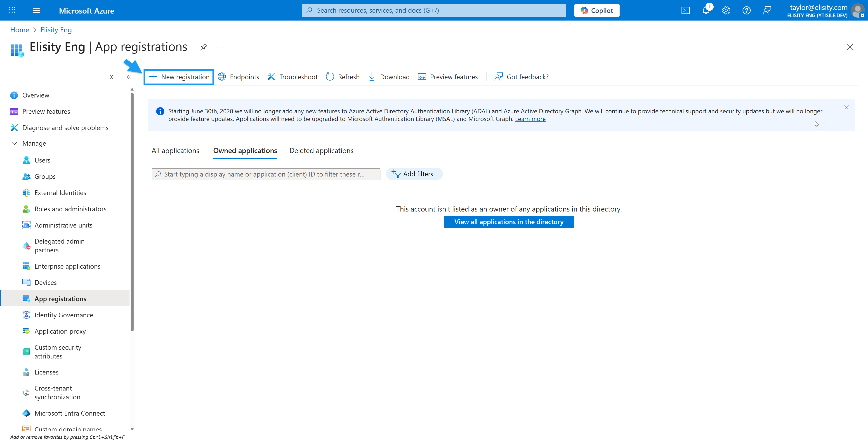Click the Download toolbar button
Viewport: 868px width, 442px height.
pyautogui.click(x=389, y=77)
